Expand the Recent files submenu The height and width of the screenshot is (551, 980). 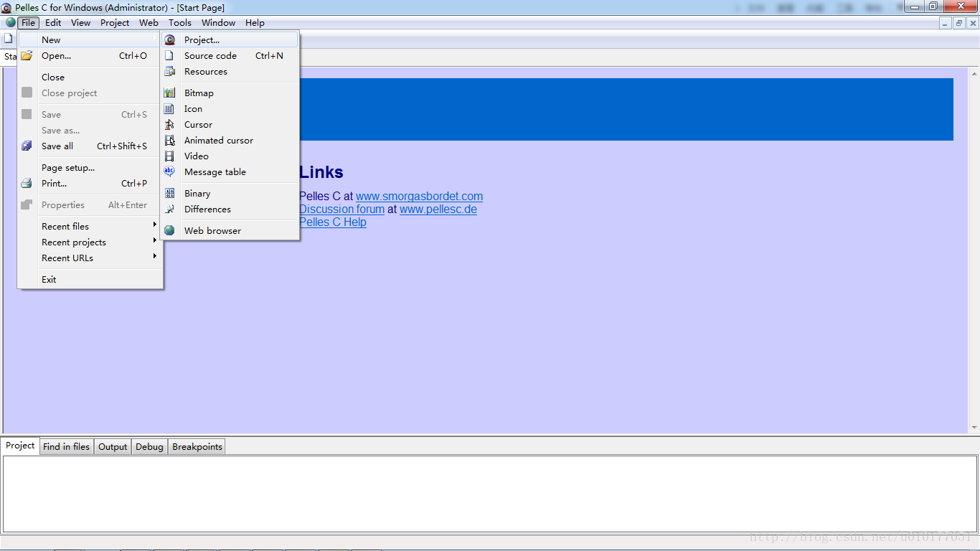click(90, 227)
